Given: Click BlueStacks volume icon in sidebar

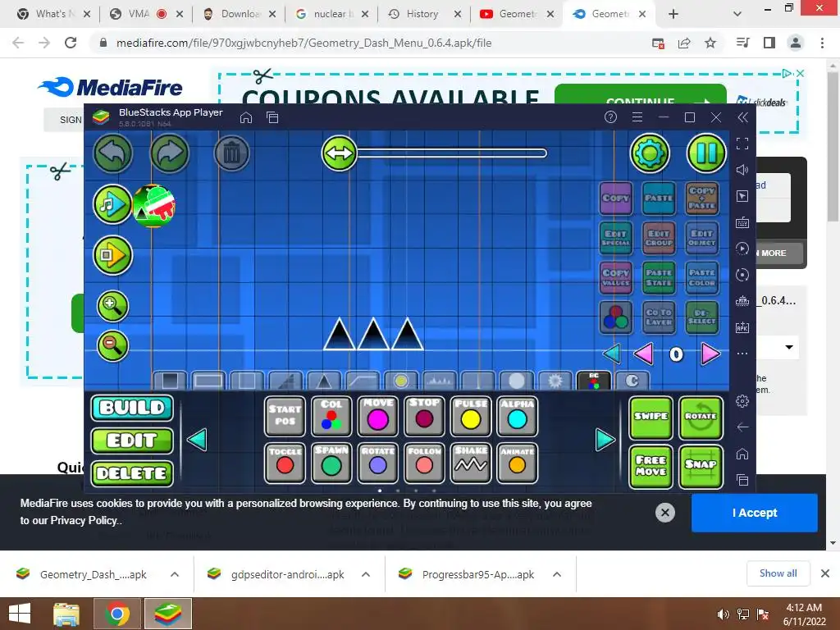Looking at the screenshot, I should (742, 170).
